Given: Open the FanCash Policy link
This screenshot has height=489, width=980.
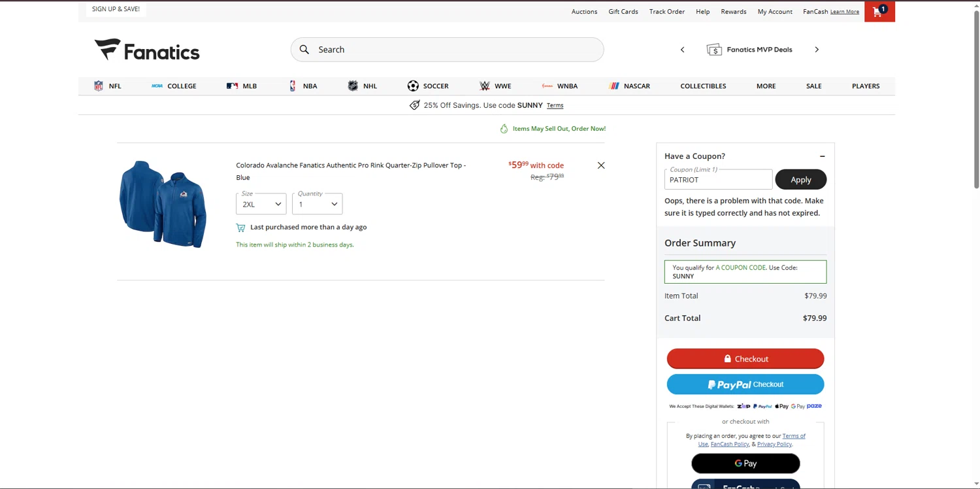Looking at the screenshot, I should pos(730,445).
